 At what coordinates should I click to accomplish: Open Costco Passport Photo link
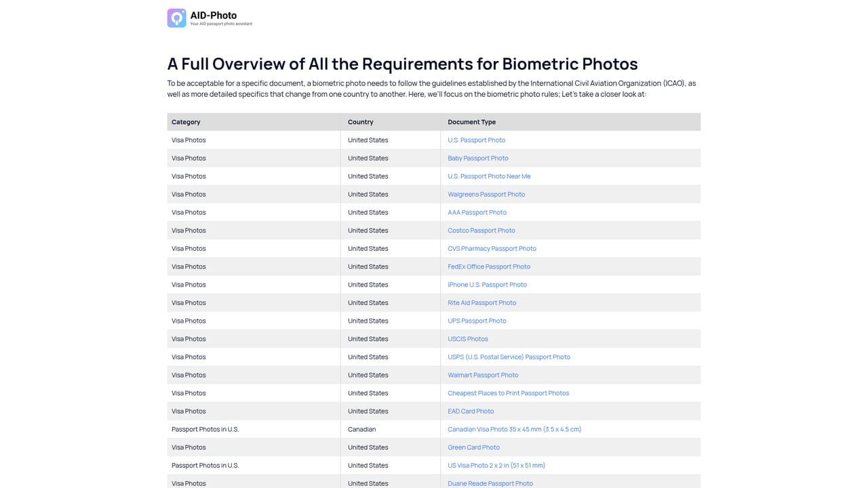pos(481,230)
